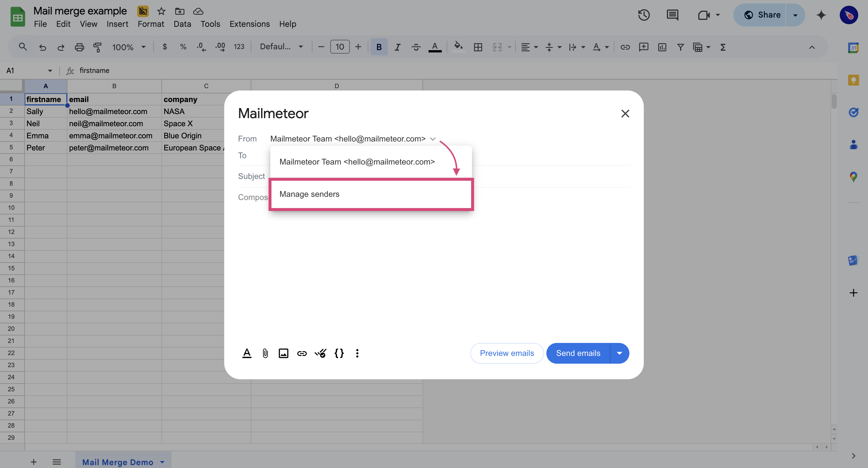The image size is (868, 468).
Task: Toggle bold formatting button
Action: tap(379, 47)
